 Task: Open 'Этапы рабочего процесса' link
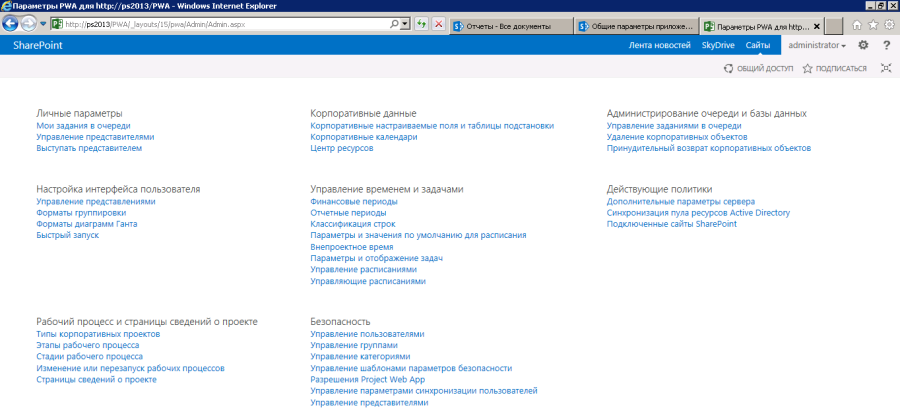(88, 345)
